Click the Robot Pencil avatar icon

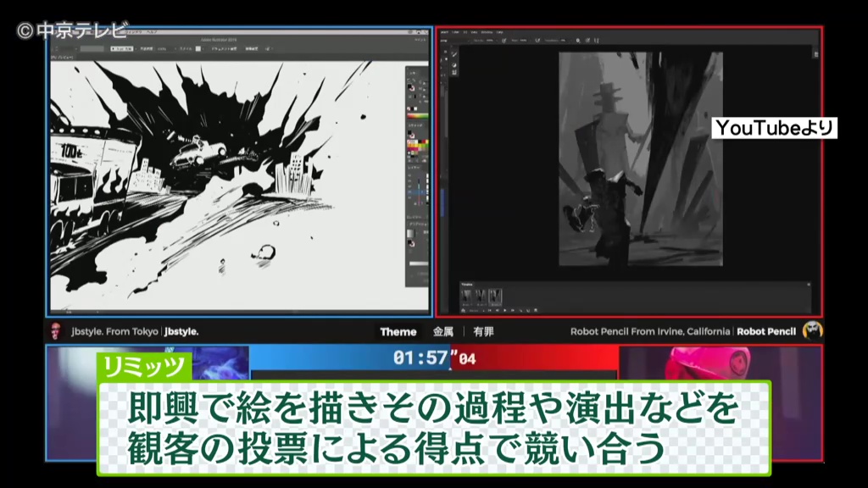point(813,331)
